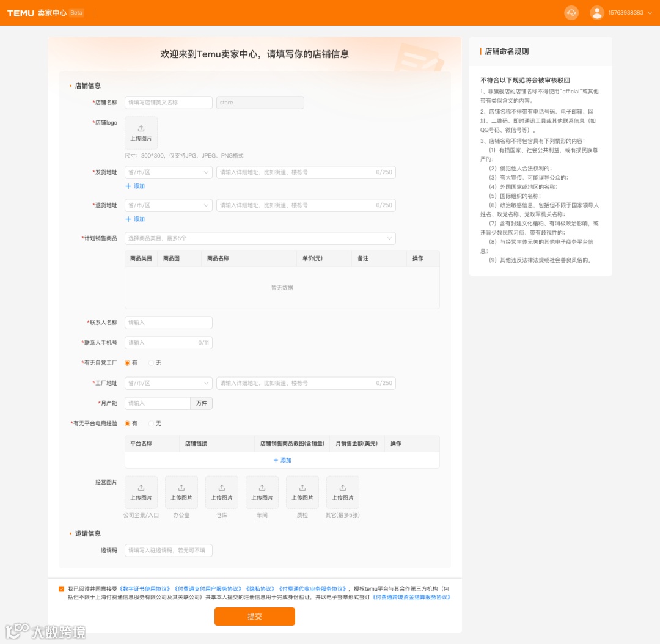The image size is (660, 644).
Task: Click the 商品类目 column header
Action: pyautogui.click(x=141, y=258)
